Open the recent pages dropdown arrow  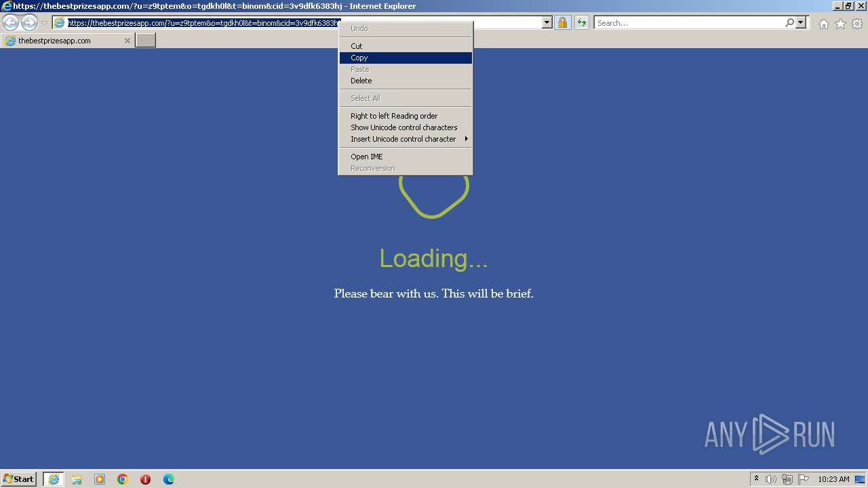(44, 23)
